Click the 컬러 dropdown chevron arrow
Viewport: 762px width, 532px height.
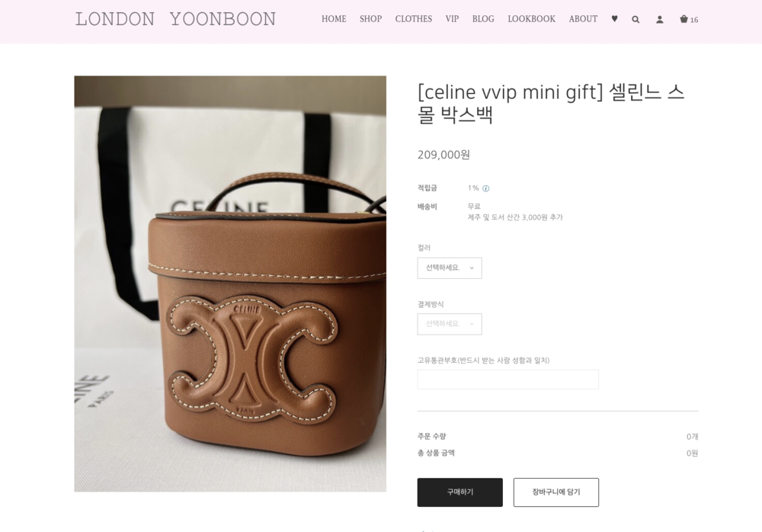(x=472, y=268)
